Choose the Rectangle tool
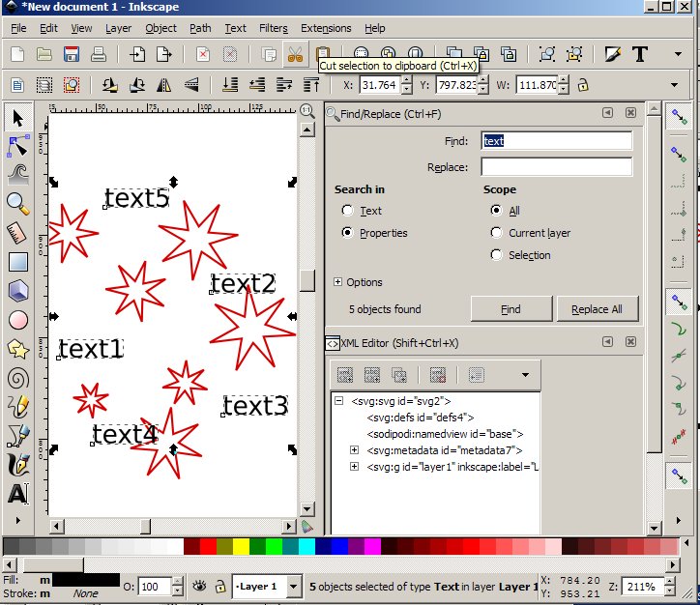This screenshot has height=605, width=700. [17, 262]
